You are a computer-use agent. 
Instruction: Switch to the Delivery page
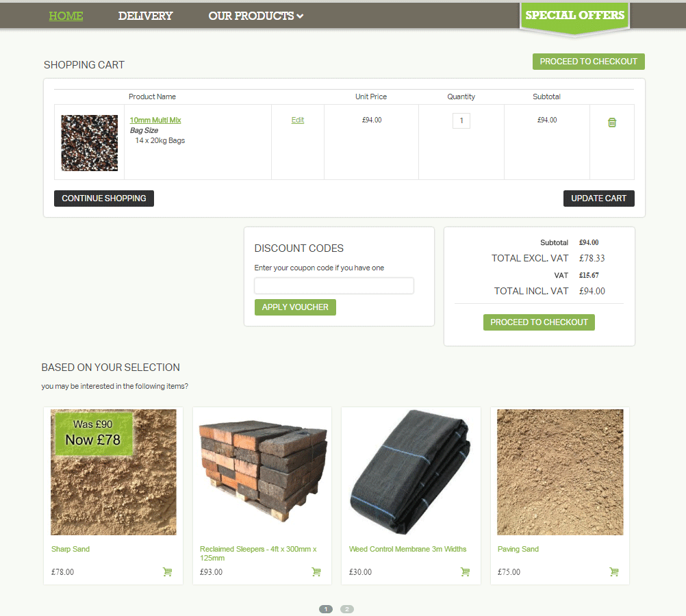pos(145,15)
